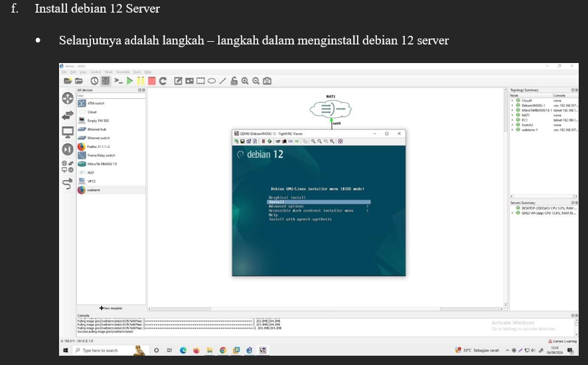Select the Add a link cable tool

tap(68, 183)
